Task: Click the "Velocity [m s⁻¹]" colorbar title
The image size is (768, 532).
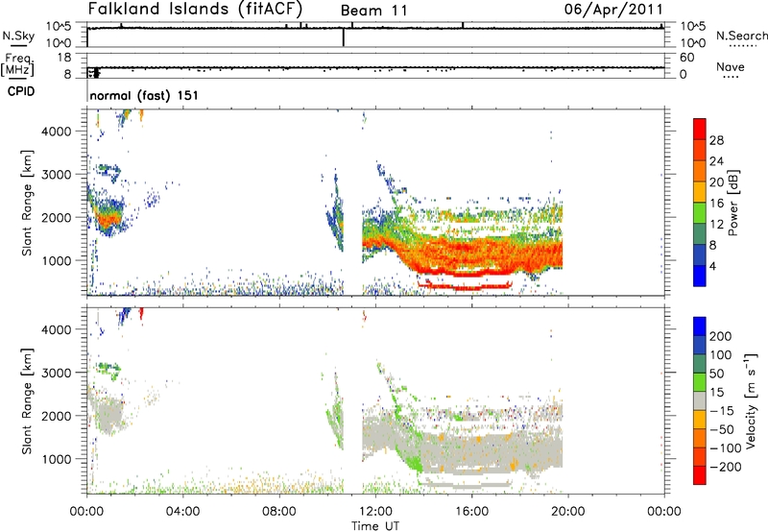Action: click(x=751, y=400)
